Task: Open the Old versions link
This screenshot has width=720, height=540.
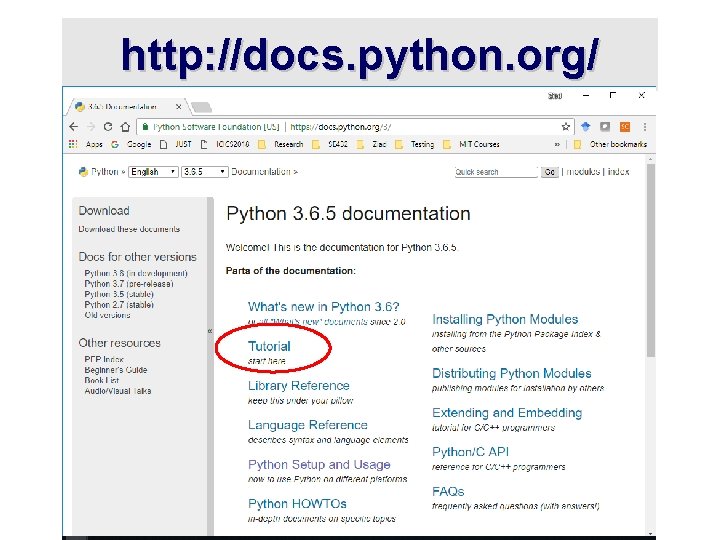Action: (x=107, y=315)
